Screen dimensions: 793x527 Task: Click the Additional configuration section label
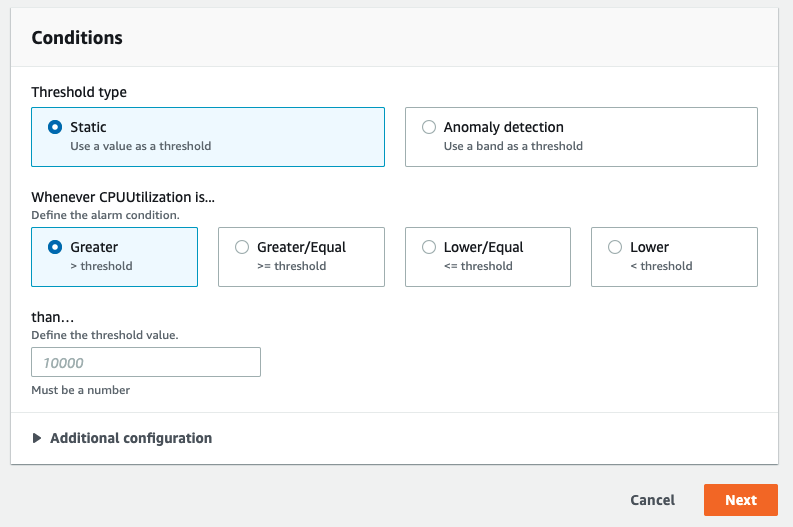point(131,438)
